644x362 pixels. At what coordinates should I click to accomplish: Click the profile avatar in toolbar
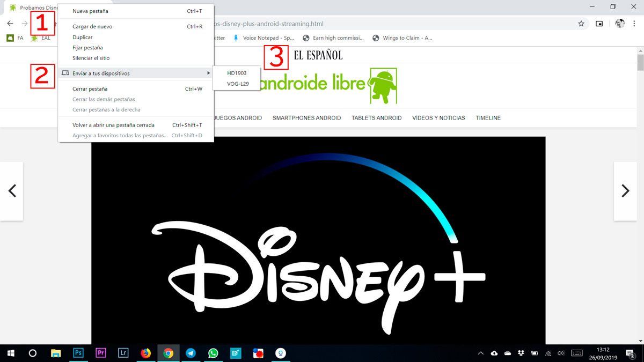pyautogui.click(x=620, y=24)
